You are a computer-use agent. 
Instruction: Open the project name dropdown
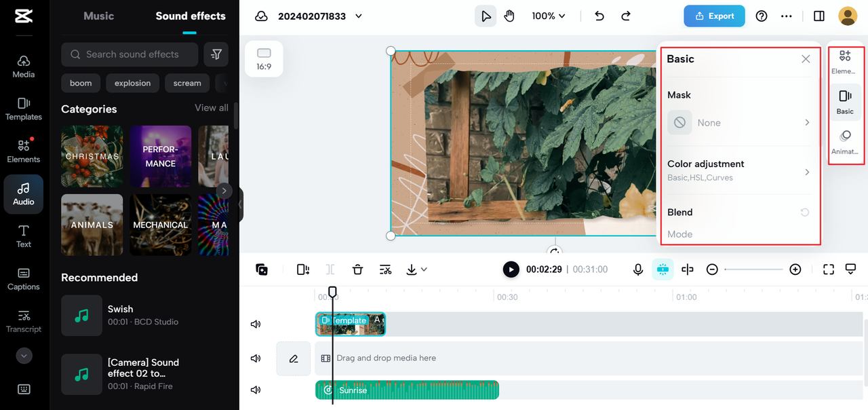point(359,16)
